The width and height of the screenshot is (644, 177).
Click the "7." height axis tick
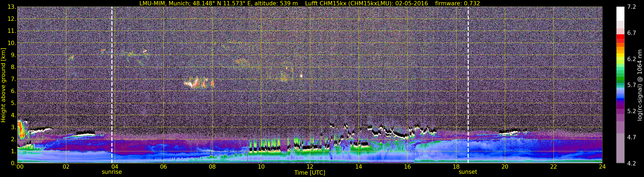[13, 79]
